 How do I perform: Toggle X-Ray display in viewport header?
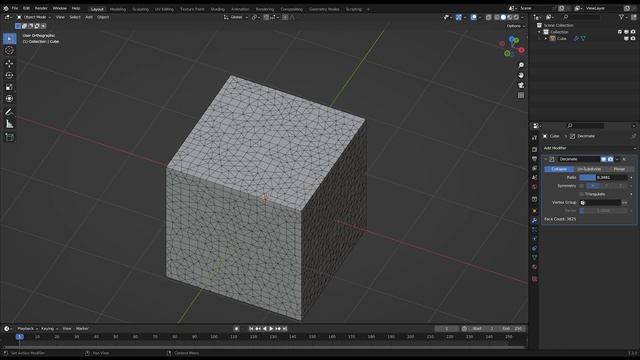point(488,18)
